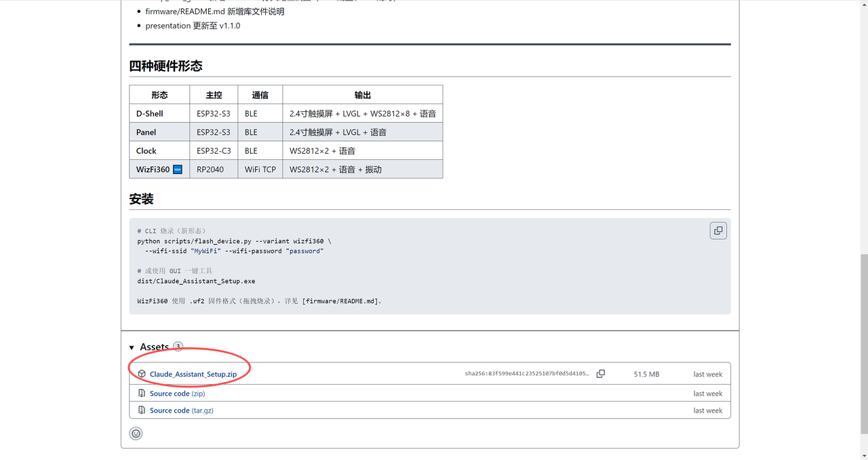Click the file icon beside Source code (zip)
Image resolution: width=868 pixels, height=460 pixels.
142,393
